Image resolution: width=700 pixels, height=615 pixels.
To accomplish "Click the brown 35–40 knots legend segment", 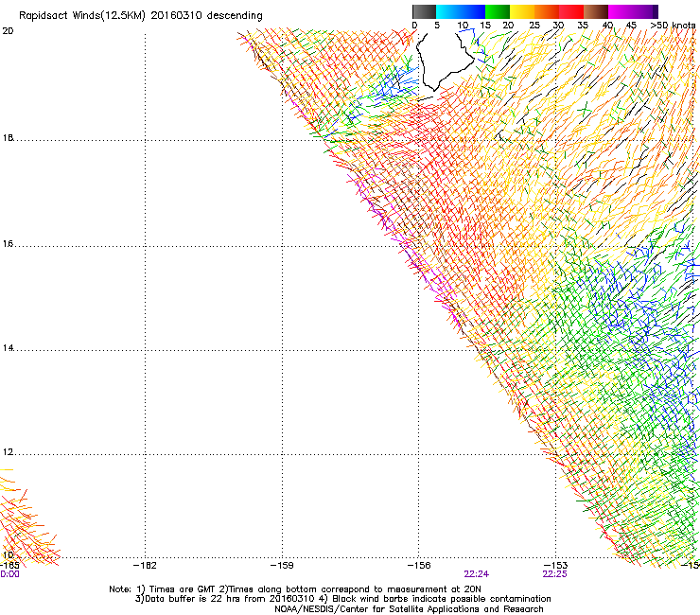I will click(596, 11).
